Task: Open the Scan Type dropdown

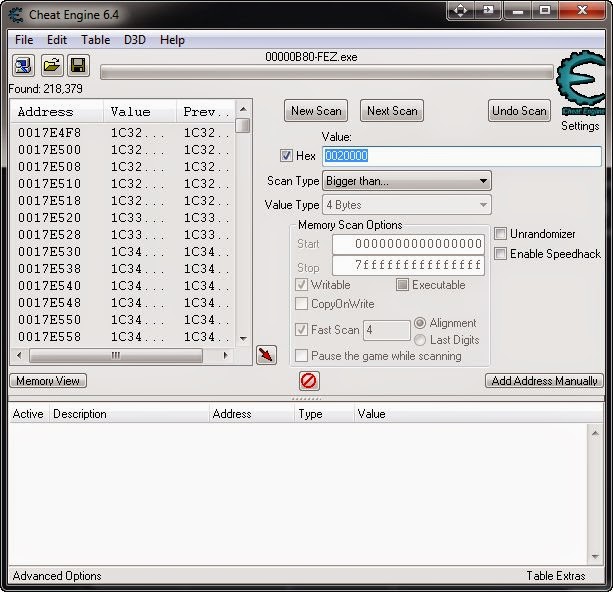Action: point(407,181)
